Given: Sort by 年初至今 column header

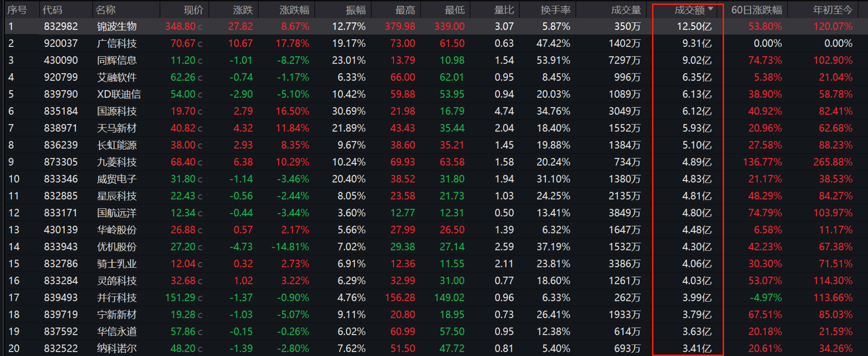Looking at the screenshot, I should (x=833, y=10).
